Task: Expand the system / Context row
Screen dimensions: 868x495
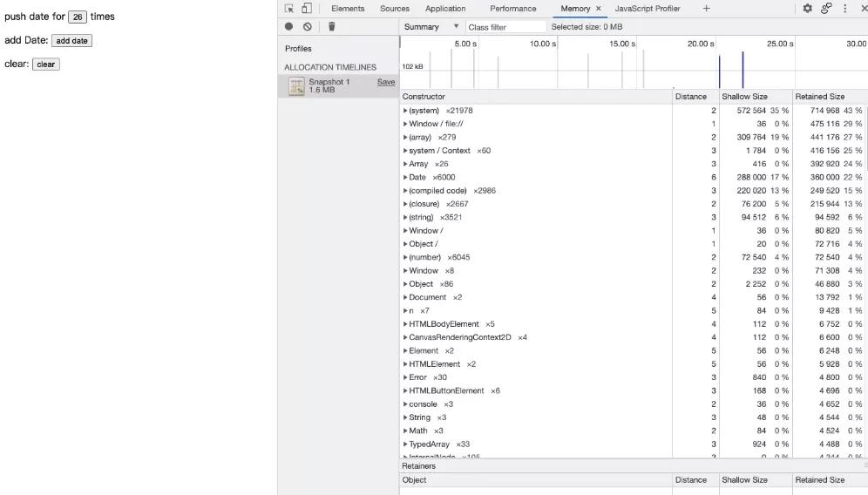Action: (405, 151)
